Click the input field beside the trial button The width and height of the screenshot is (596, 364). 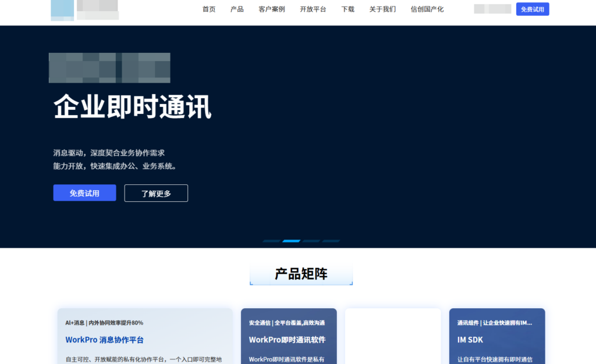[x=492, y=9]
